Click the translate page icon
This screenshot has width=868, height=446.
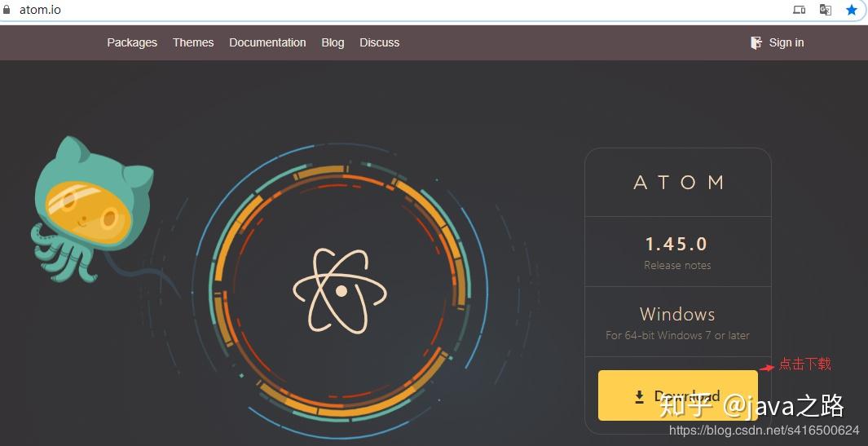[x=826, y=10]
